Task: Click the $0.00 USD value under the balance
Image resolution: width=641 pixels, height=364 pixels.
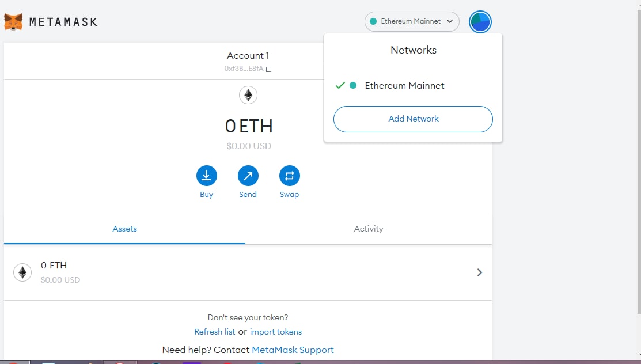Action: [249, 146]
